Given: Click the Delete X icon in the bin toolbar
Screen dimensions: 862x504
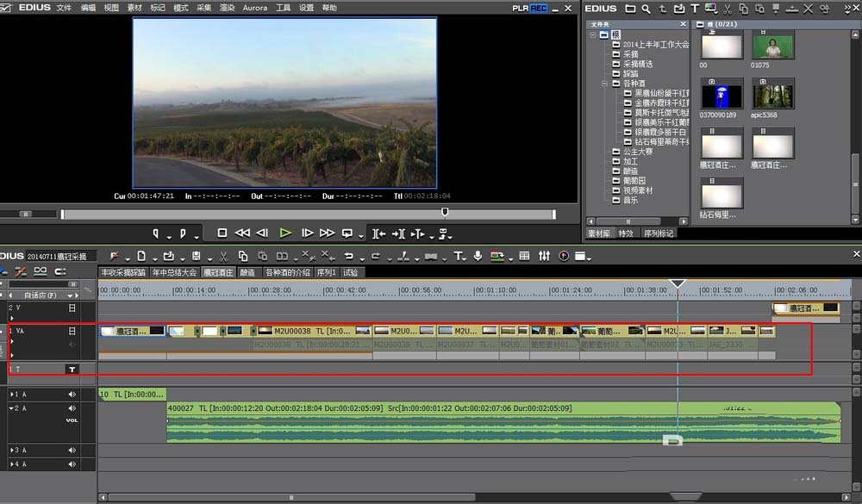Looking at the screenshot, I should 809,9.
